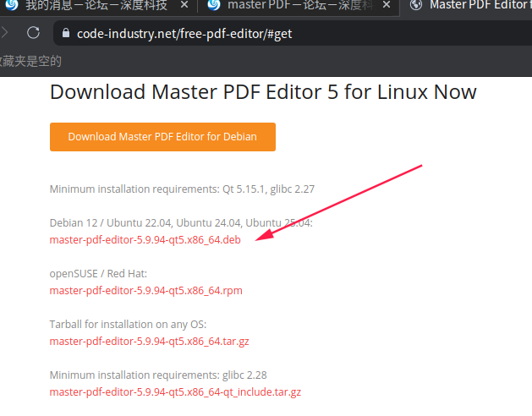Click the forward navigation arrow
The image size is (532, 416).
4,33
